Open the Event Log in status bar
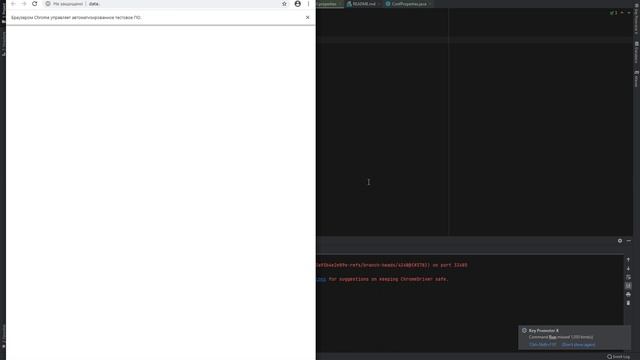The width and height of the screenshot is (640, 360). pyautogui.click(x=618, y=357)
